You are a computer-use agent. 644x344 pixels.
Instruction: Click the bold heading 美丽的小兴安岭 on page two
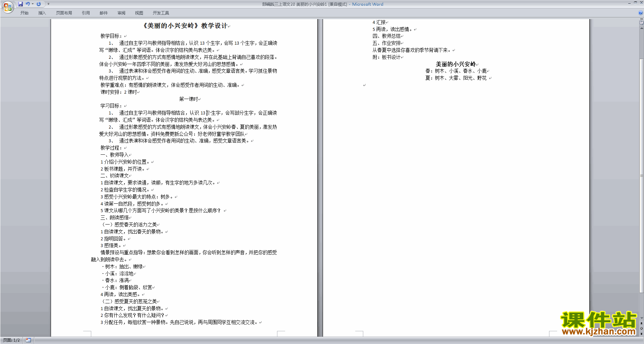click(457, 64)
